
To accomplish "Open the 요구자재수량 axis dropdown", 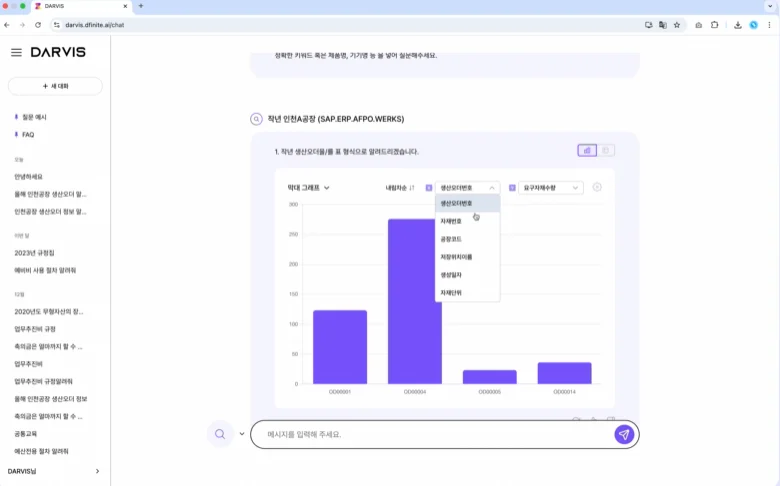I will [551, 188].
